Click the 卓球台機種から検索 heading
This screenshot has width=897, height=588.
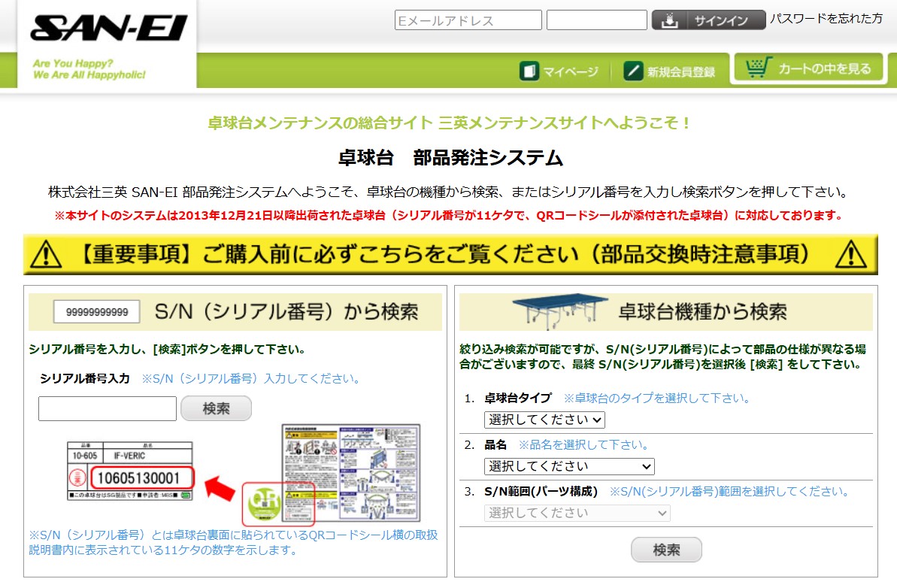pyautogui.click(x=702, y=312)
